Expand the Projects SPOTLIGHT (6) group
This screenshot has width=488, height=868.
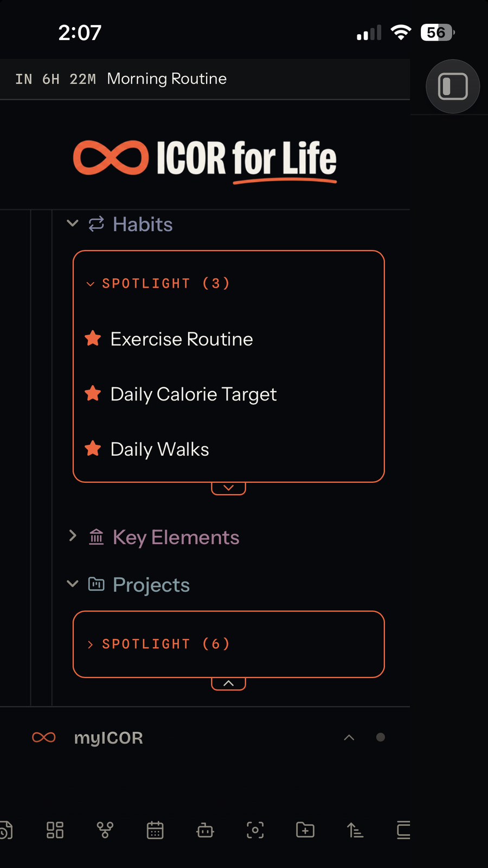pos(158,644)
